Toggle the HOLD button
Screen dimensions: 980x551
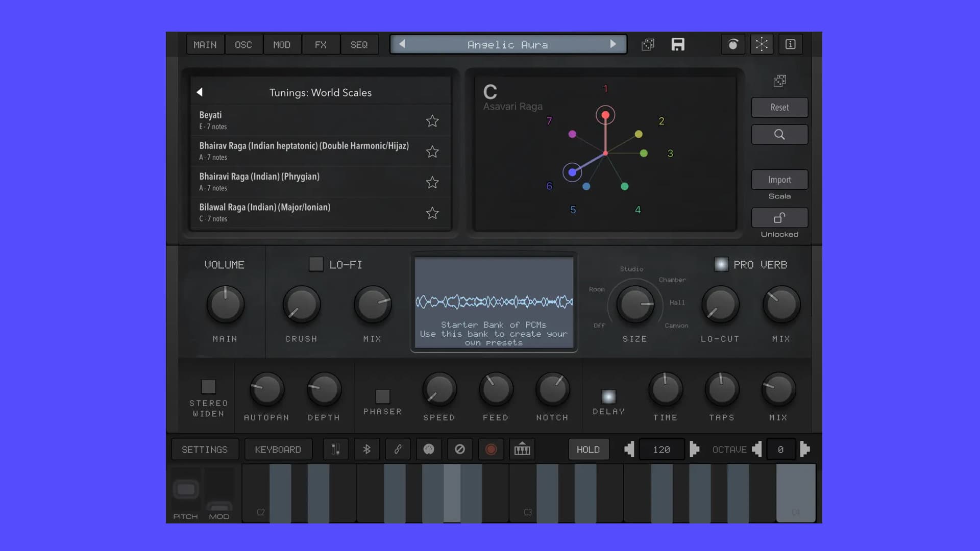[589, 449]
